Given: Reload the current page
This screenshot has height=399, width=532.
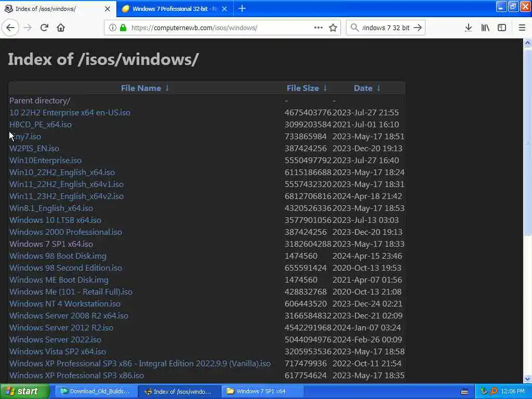Looking at the screenshot, I should click(x=44, y=28).
